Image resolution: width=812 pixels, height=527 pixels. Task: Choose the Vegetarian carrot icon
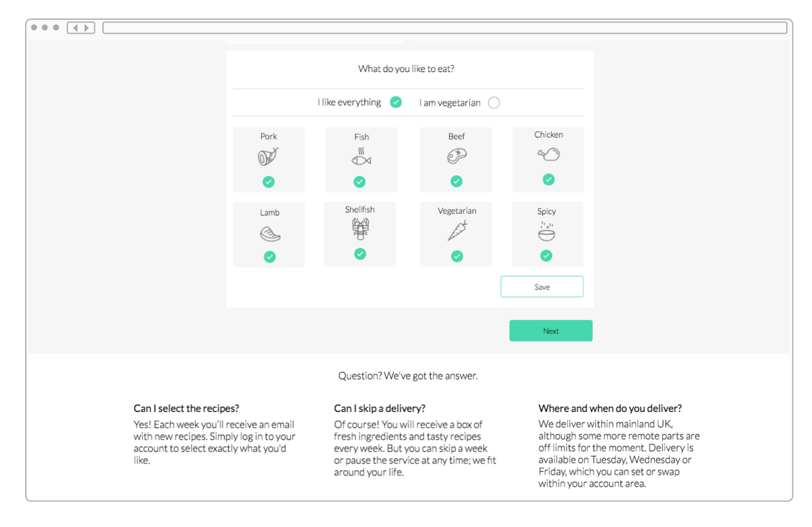click(x=457, y=231)
